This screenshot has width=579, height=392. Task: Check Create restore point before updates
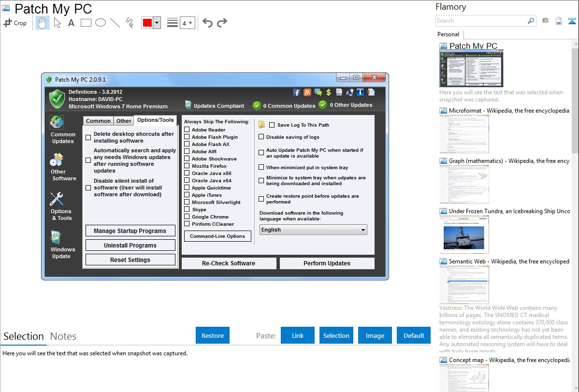pos(261,199)
